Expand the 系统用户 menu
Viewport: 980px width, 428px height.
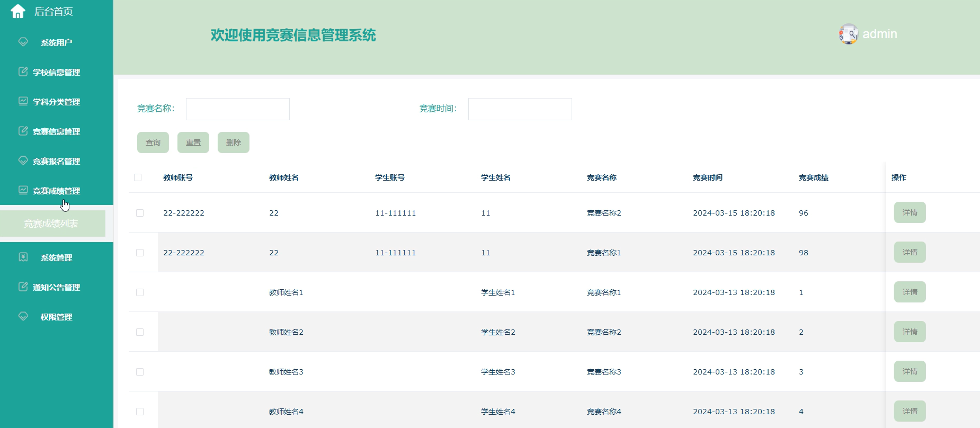(57, 42)
